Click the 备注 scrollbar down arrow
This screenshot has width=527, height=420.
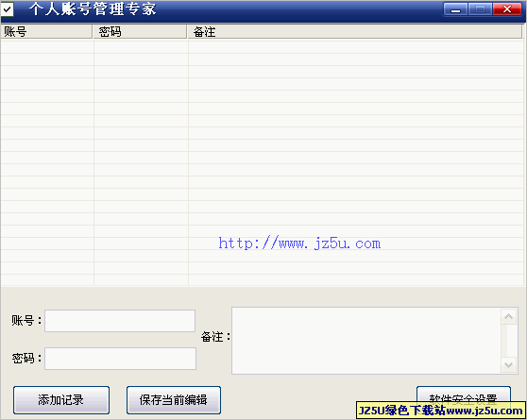pos(508,364)
